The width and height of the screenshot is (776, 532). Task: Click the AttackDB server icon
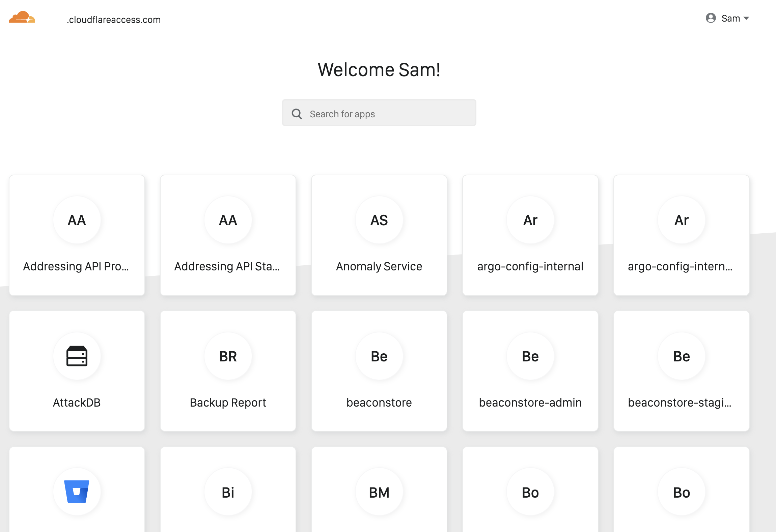pyautogui.click(x=77, y=356)
